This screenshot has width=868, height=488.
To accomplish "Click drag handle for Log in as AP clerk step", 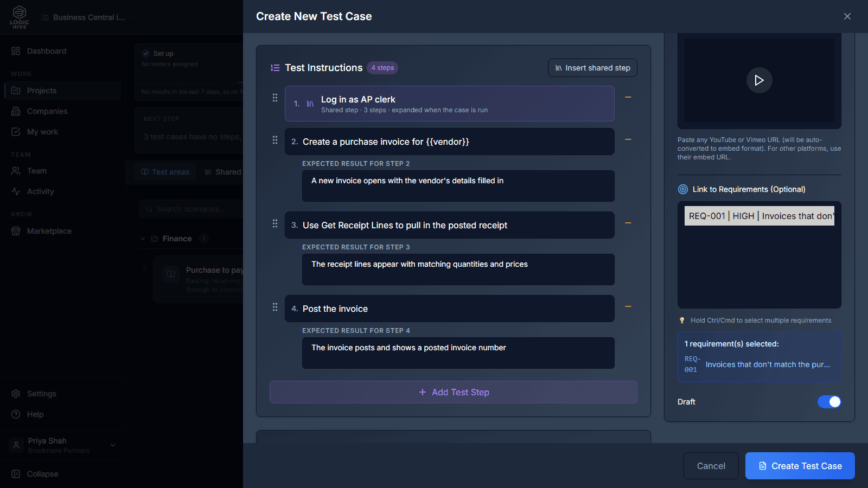I will (275, 98).
